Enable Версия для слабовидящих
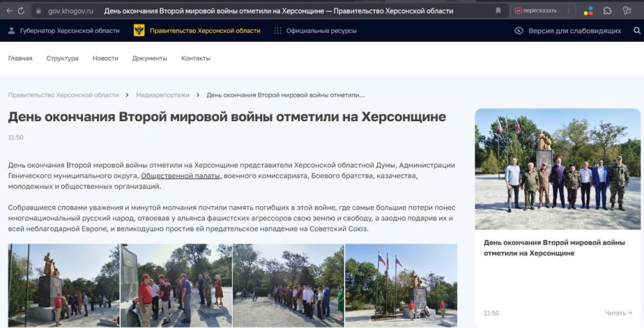 pos(574,31)
